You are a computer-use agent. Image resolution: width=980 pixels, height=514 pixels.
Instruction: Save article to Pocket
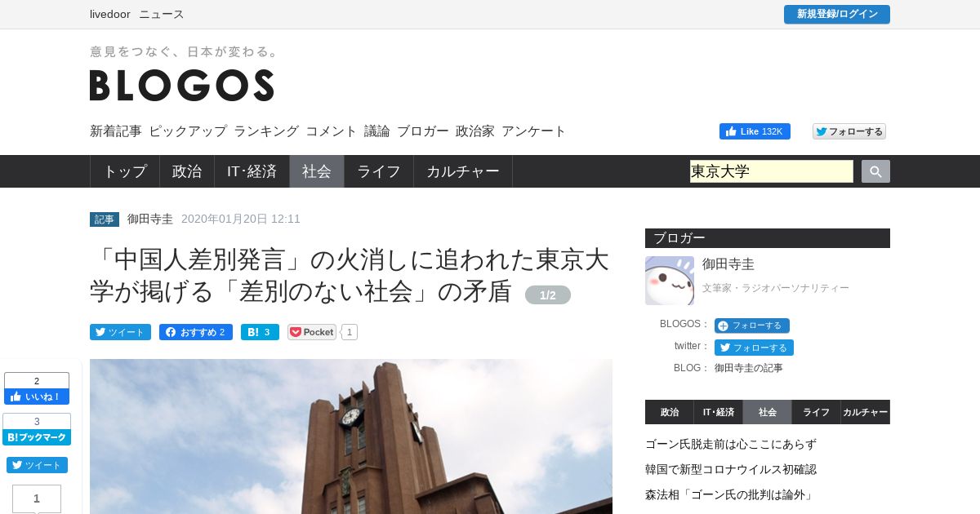(312, 332)
